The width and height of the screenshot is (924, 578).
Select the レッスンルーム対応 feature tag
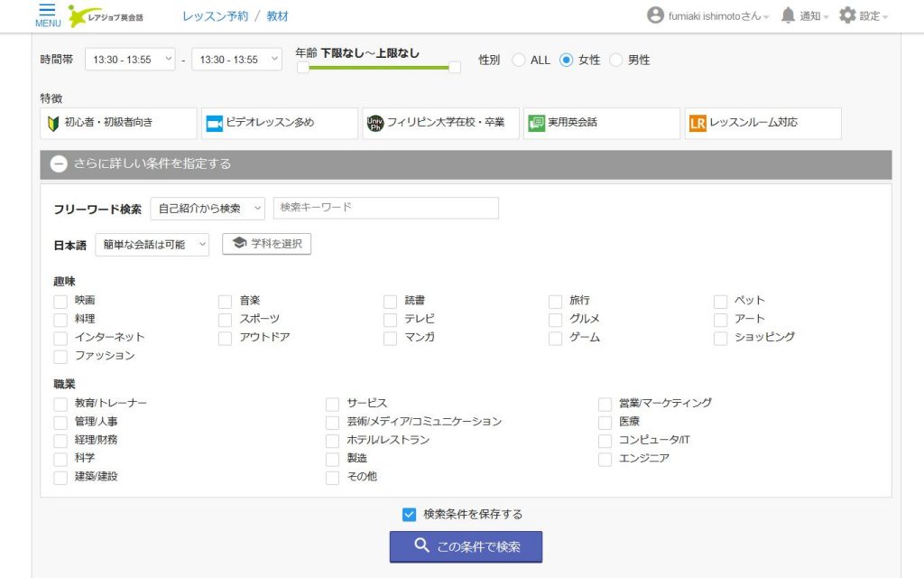[762, 123]
